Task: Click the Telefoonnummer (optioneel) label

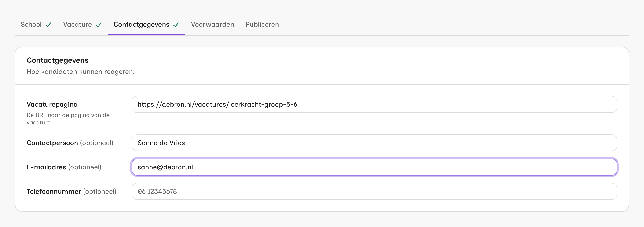Action: click(72, 191)
